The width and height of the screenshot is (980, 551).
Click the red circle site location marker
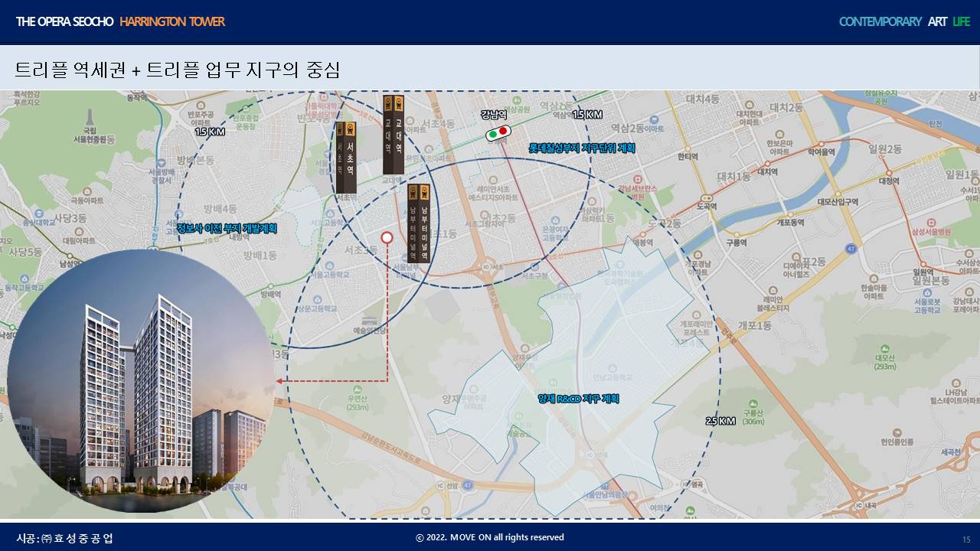click(x=387, y=238)
